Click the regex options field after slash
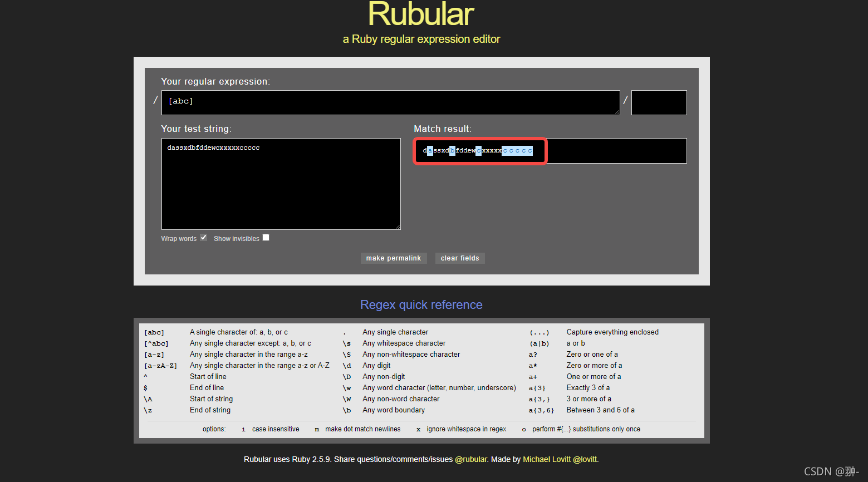 tap(659, 102)
